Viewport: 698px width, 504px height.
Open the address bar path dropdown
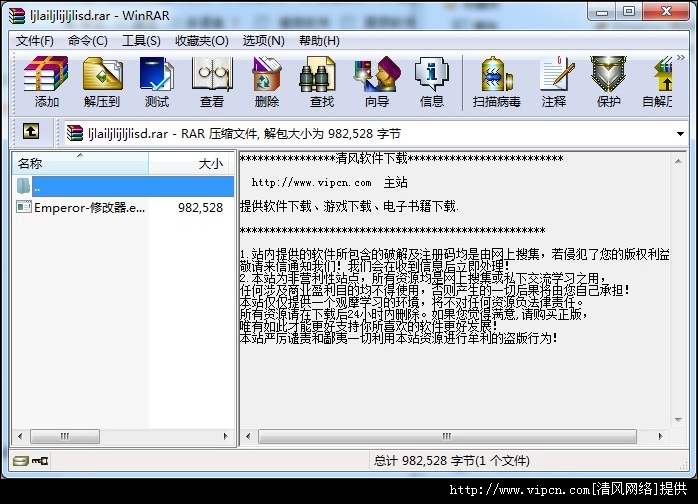coord(680,134)
